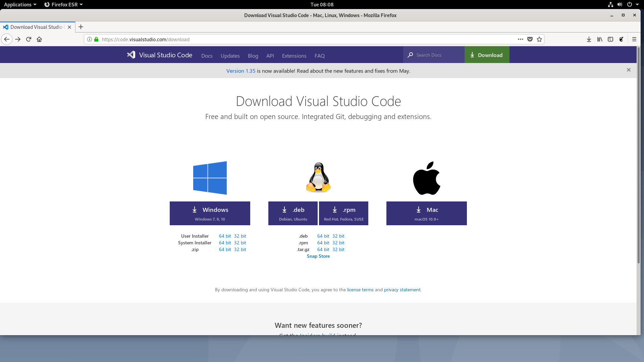Open the volume speaker tray icon
Image resolution: width=644 pixels, height=362 pixels.
(x=620, y=4)
